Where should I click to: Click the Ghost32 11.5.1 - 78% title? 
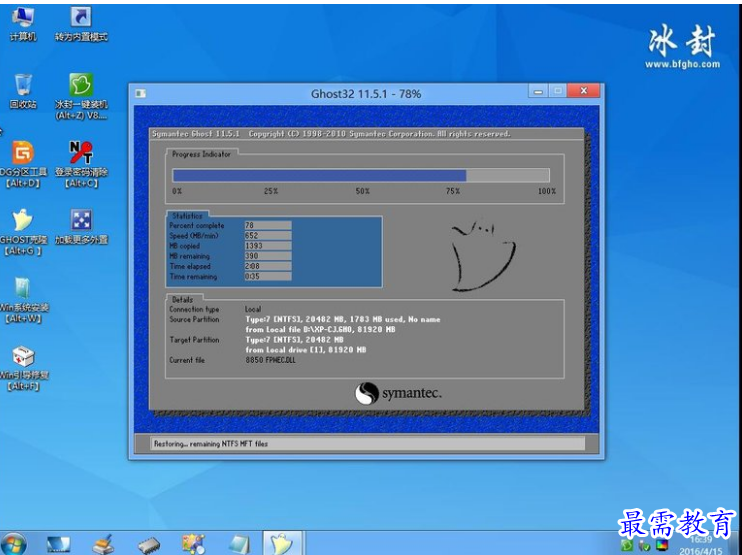[x=366, y=94]
